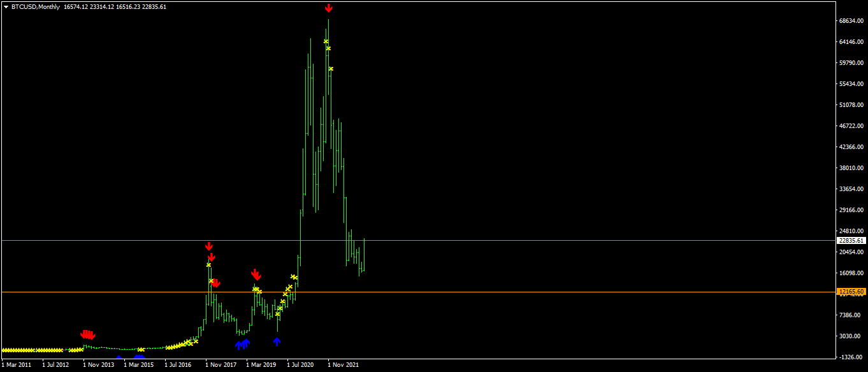Click the 1 Nov 2021 date label
Image resolution: width=868 pixels, height=372 pixels.
343,366
